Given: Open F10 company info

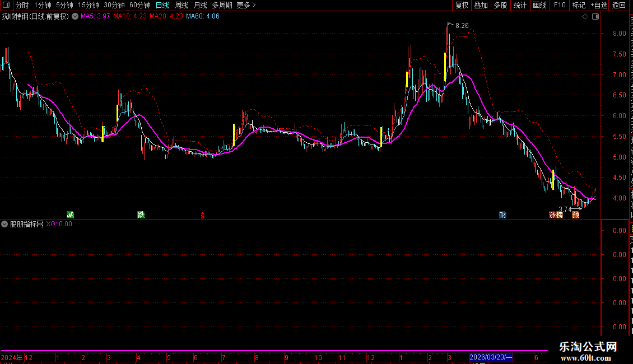Looking at the screenshot, I should tap(559, 5).
